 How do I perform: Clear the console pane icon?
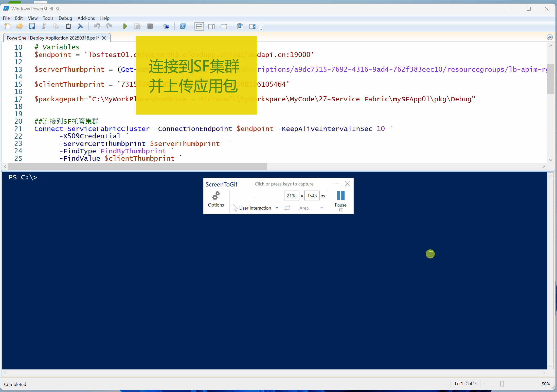pyautogui.click(x=80, y=26)
